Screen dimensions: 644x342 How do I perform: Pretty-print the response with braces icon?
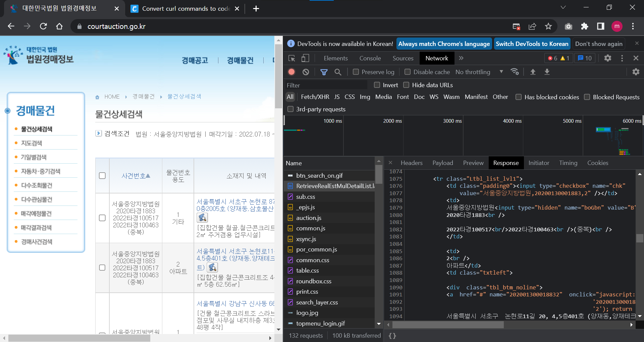392,336
